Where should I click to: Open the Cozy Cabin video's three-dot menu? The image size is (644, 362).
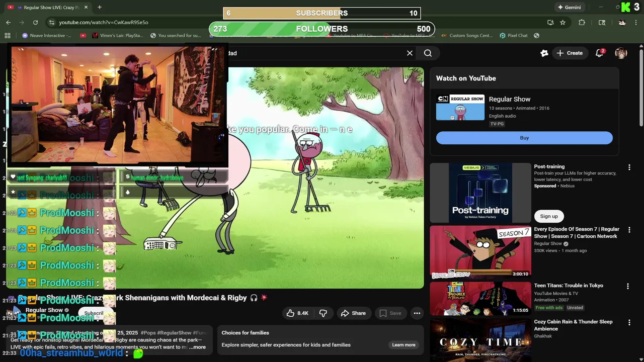629,322
